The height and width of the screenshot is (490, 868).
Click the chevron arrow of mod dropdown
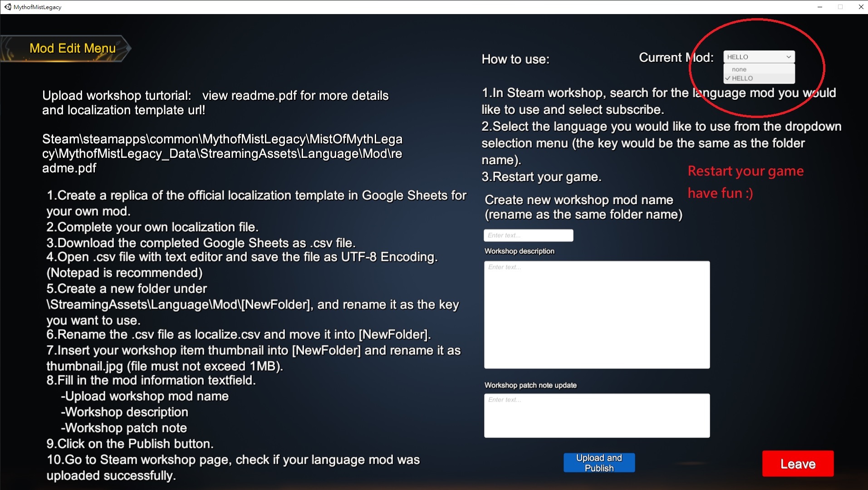coord(789,57)
